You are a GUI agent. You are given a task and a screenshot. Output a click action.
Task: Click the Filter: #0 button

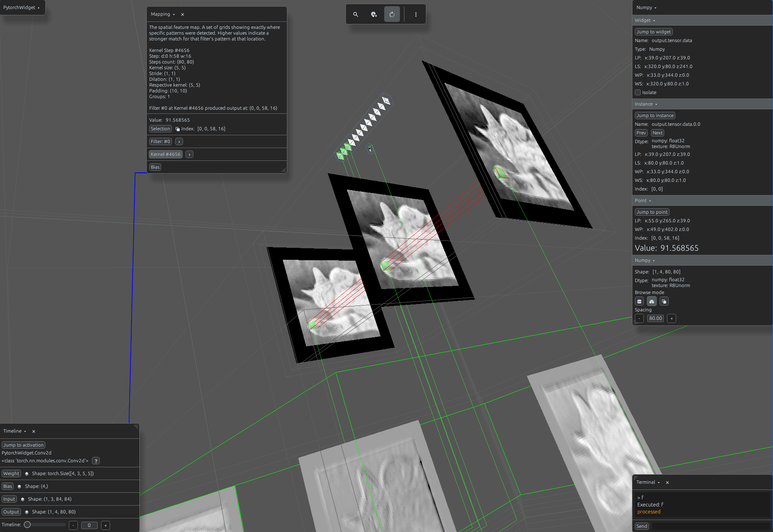click(x=160, y=141)
